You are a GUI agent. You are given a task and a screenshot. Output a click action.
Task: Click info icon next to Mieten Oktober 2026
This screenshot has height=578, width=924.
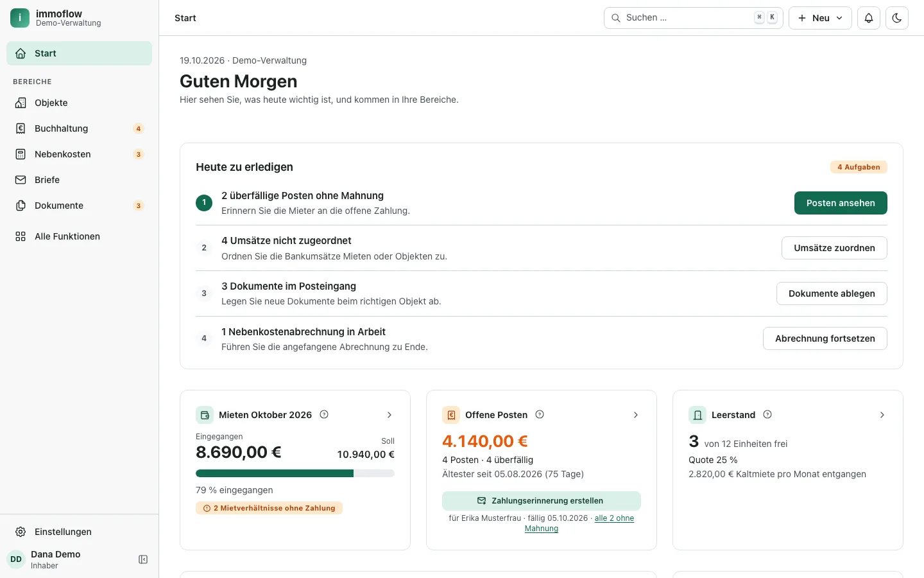click(324, 414)
